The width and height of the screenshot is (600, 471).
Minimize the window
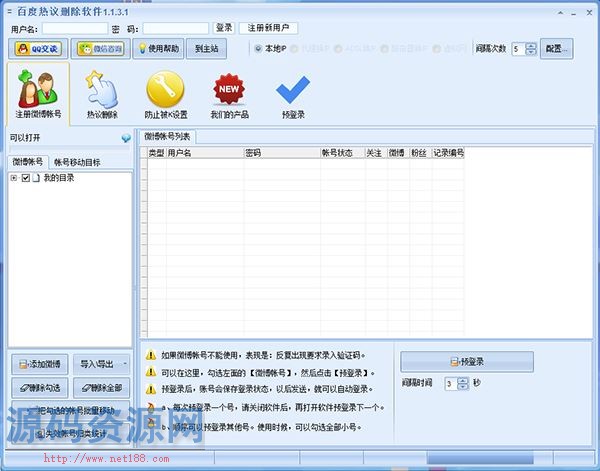click(574, 13)
